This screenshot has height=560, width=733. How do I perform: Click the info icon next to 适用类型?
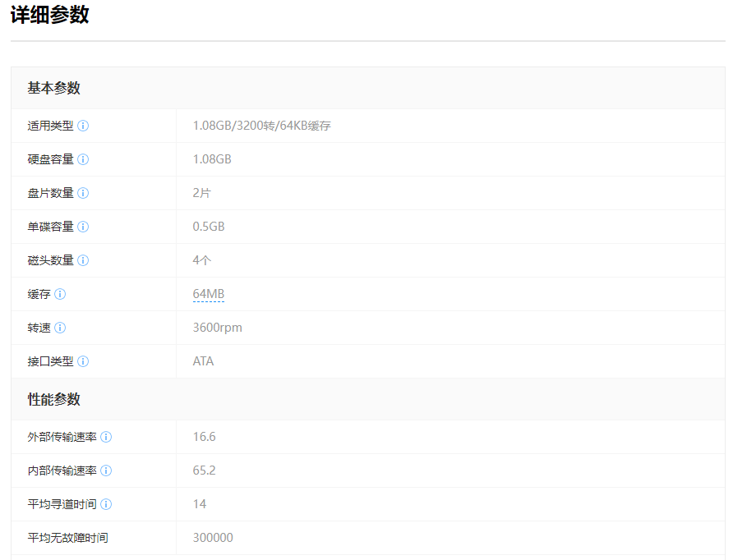click(83, 126)
